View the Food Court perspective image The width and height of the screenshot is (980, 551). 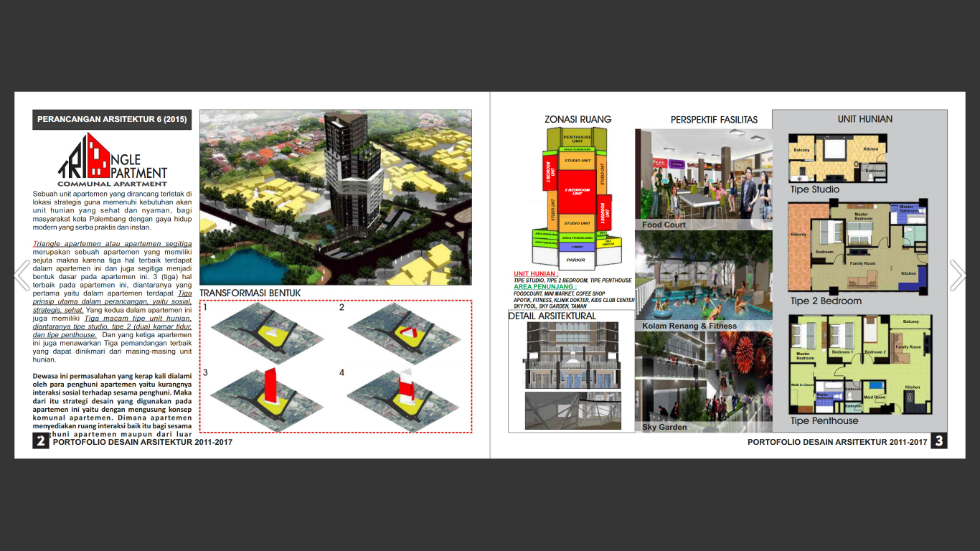coord(703,176)
